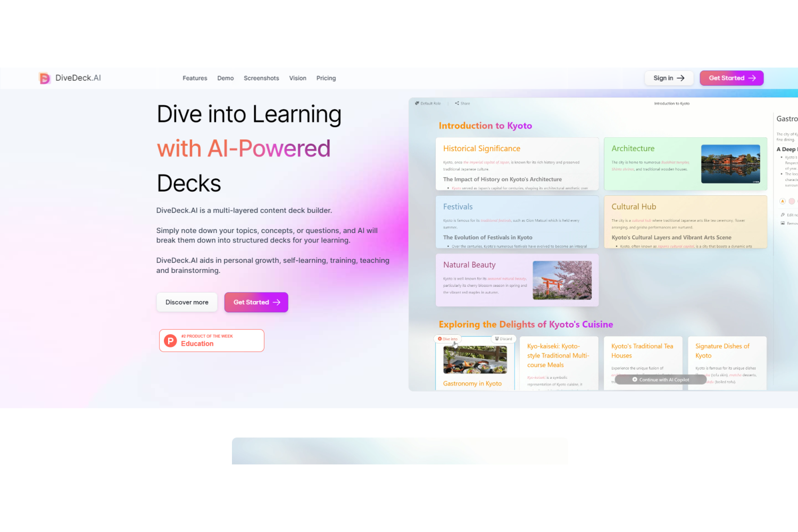
Task: Select the pink color swatch circle
Action: [792, 201]
